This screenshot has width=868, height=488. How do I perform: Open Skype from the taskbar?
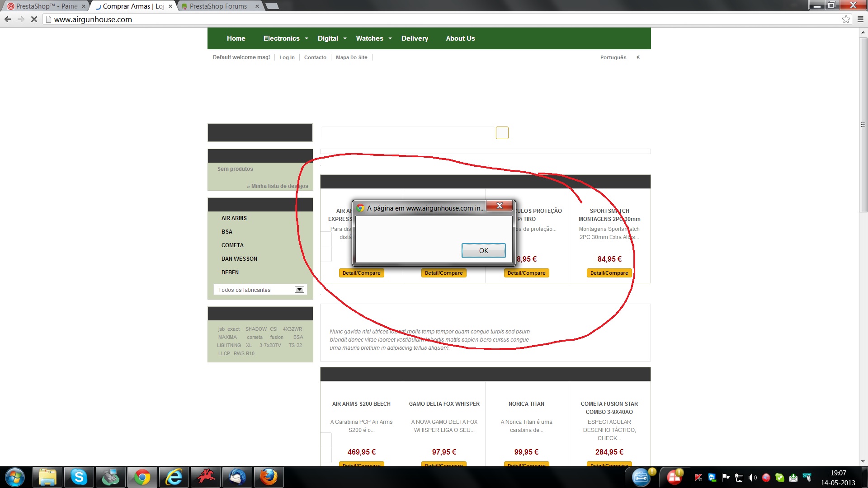[79, 477]
